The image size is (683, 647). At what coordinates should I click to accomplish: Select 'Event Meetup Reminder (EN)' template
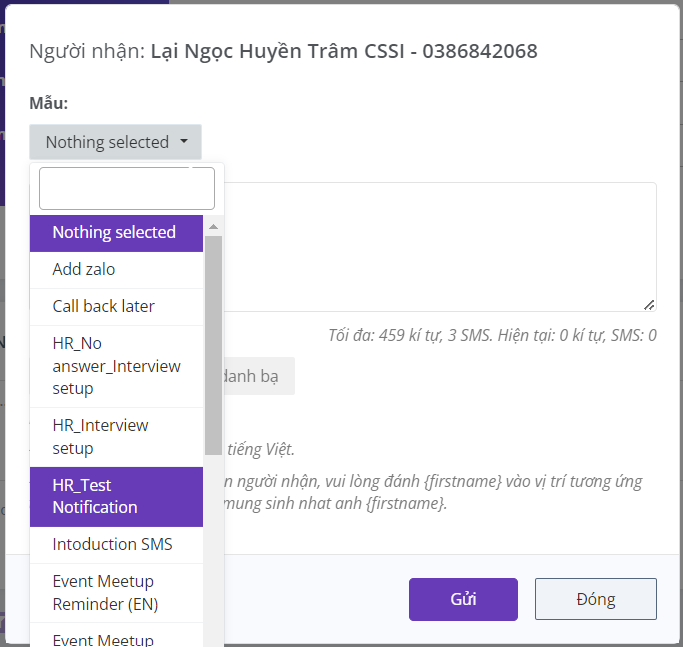click(x=116, y=592)
